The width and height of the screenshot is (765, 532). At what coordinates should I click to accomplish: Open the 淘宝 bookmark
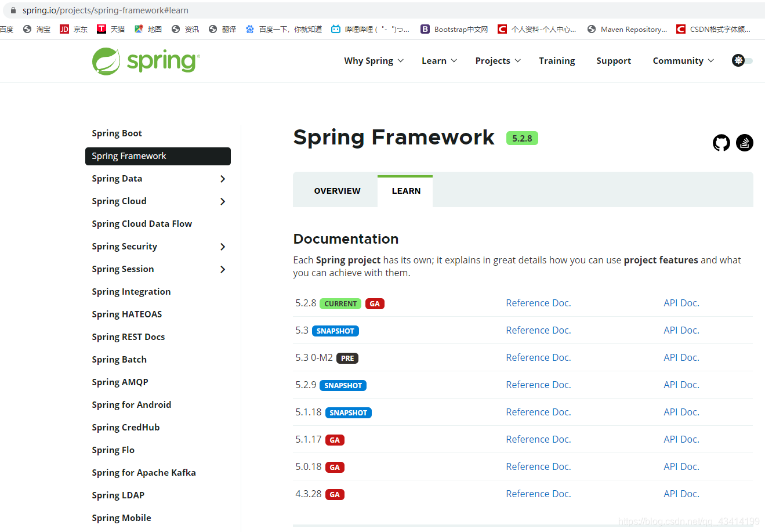[x=37, y=29]
